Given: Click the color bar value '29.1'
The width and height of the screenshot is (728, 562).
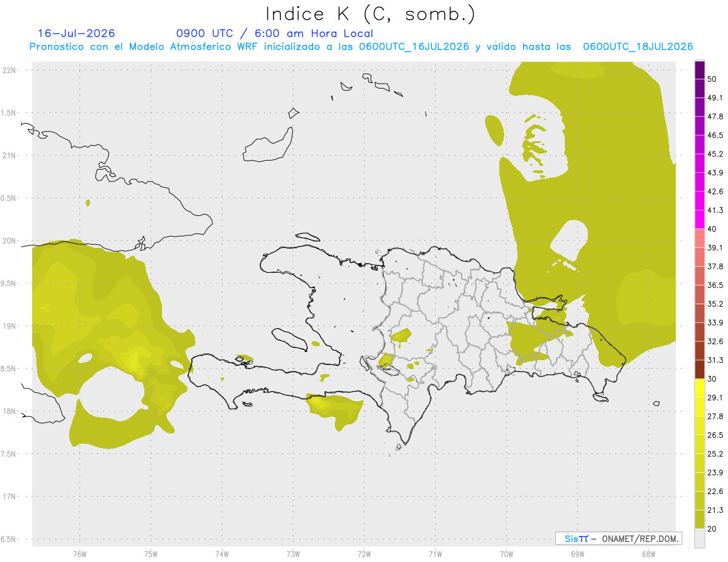Looking at the screenshot, I should pyautogui.click(x=716, y=398).
